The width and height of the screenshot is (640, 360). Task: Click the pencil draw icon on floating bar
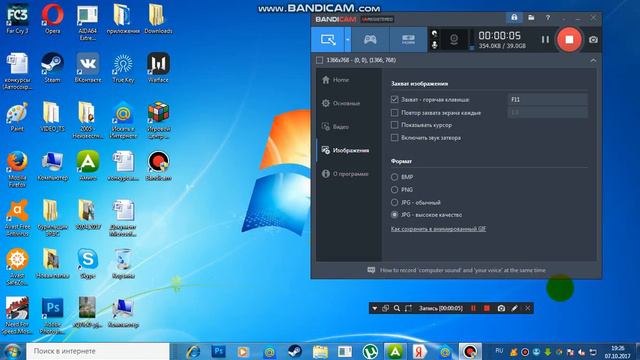click(x=514, y=309)
